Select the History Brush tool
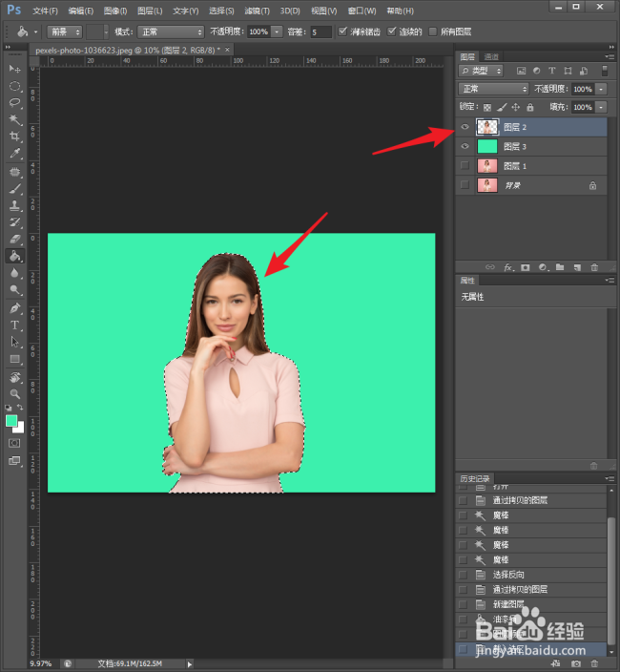Viewport: 620px width, 672px height. [15, 222]
